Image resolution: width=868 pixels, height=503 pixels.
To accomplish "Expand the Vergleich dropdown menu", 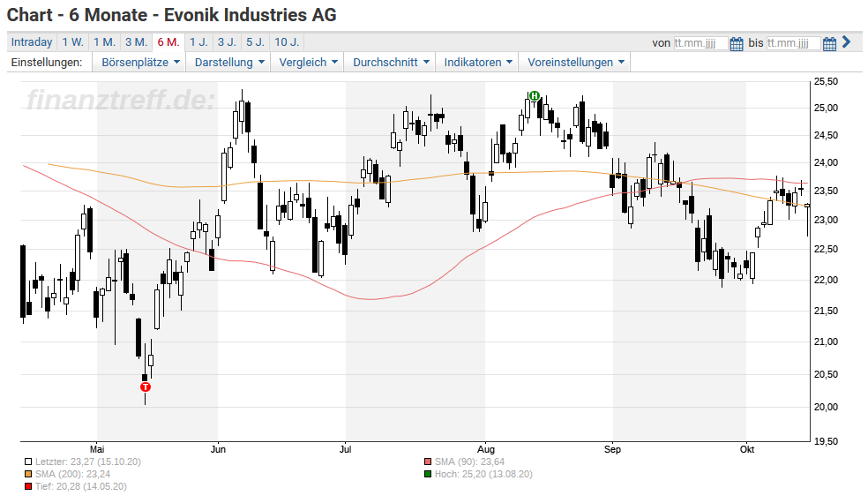I will (308, 62).
